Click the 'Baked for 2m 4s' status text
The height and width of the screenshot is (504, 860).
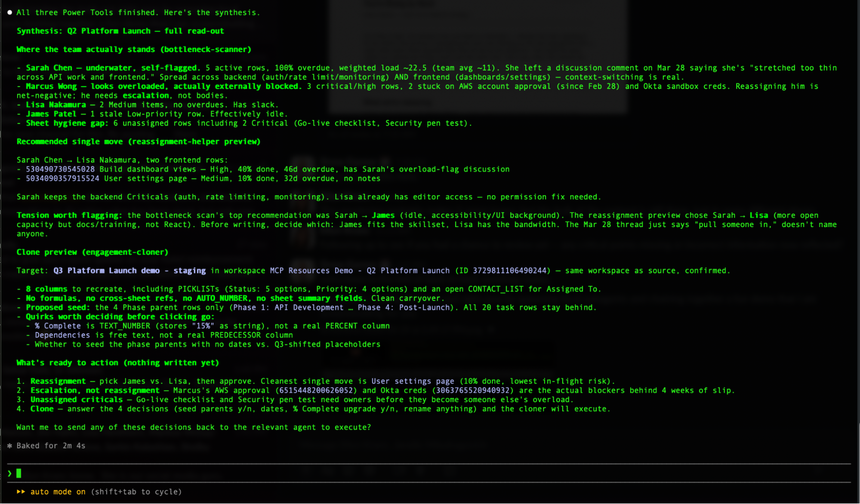(x=51, y=446)
